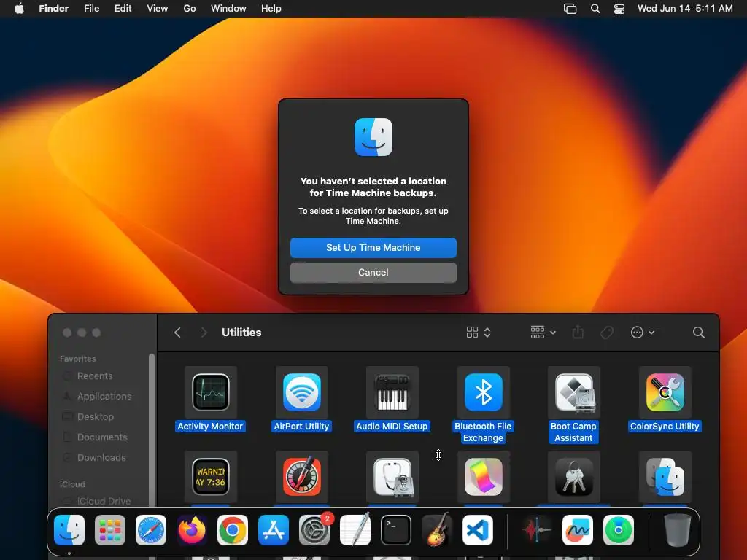Select Audio MIDI Setup icon
Viewport: 747px width, 560px height.
[x=392, y=392]
